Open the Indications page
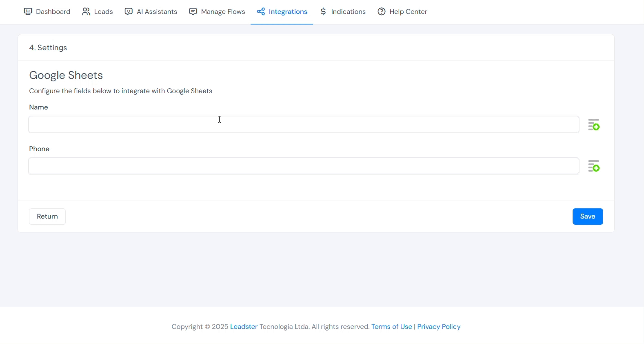Viewport: 644px width, 344px height. tap(343, 11)
